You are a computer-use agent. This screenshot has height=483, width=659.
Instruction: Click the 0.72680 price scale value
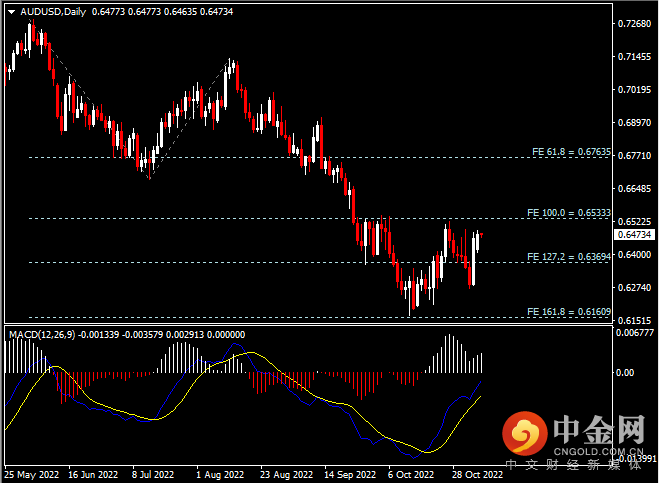(634, 24)
